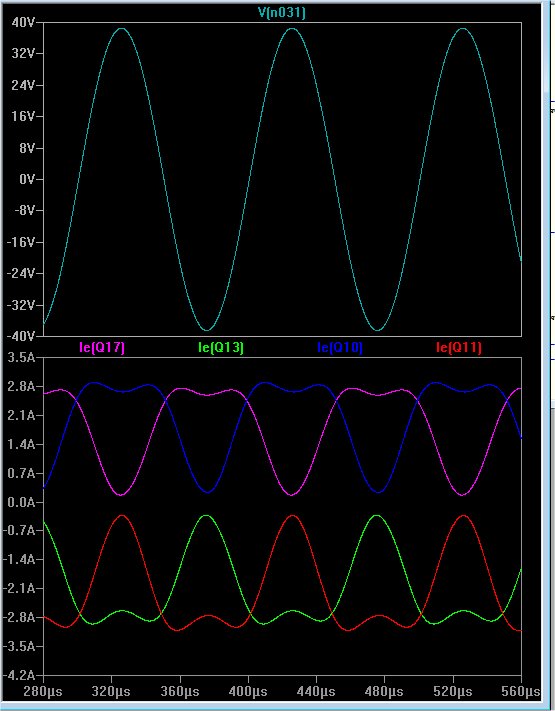Select the green Ie(Q13) trace label
555x711 pixels.
[221, 348]
